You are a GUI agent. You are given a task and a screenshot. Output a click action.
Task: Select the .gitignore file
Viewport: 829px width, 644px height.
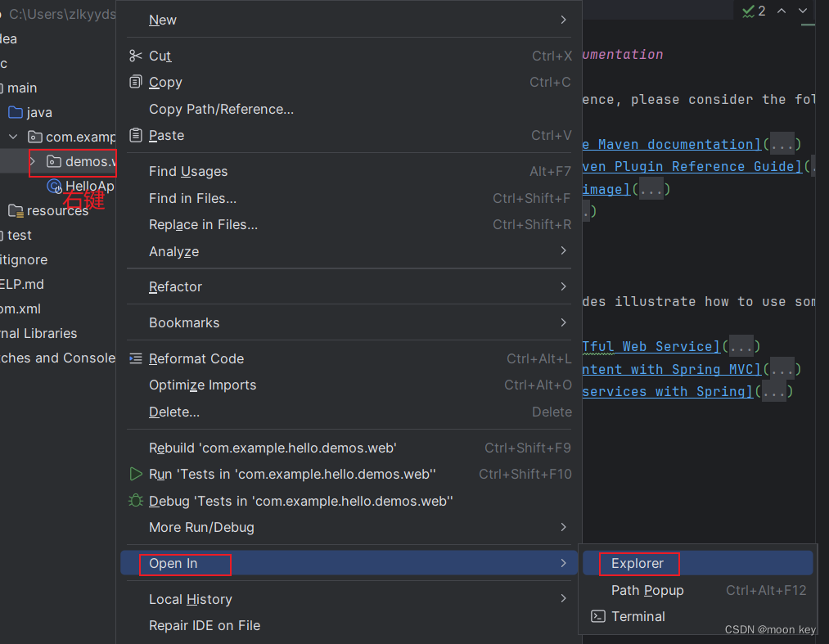pyautogui.click(x=24, y=259)
